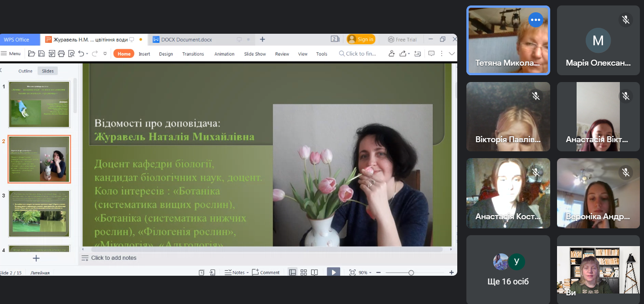Click the Undo arrow icon
The image size is (644, 304).
[81, 54]
